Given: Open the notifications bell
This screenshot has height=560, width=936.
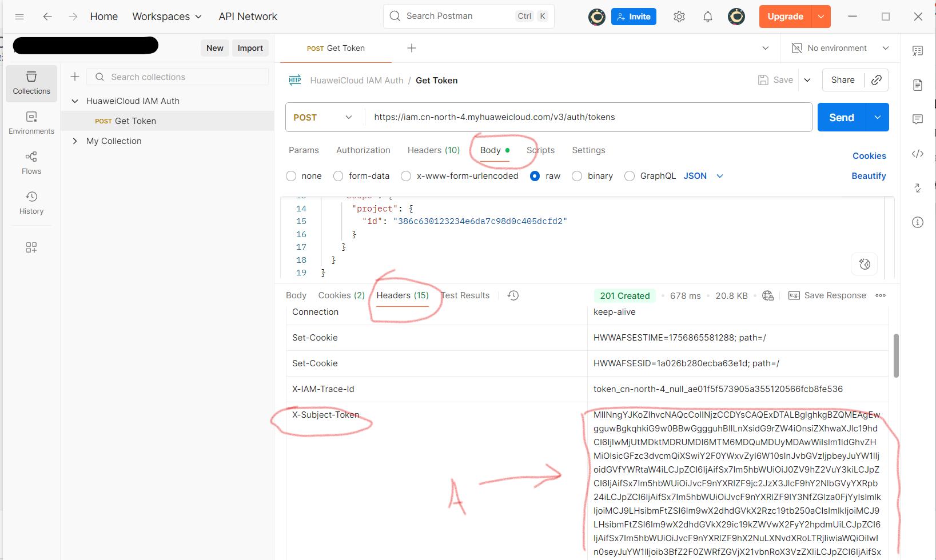Looking at the screenshot, I should click(x=708, y=17).
